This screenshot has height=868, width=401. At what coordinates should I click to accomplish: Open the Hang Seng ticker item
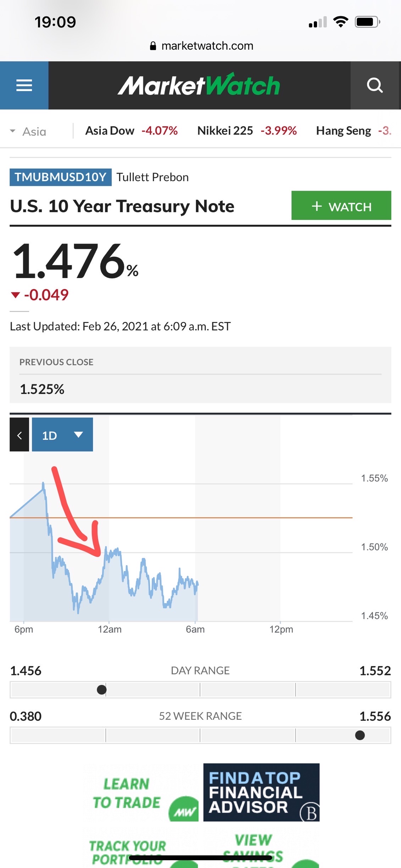(354, 131)
